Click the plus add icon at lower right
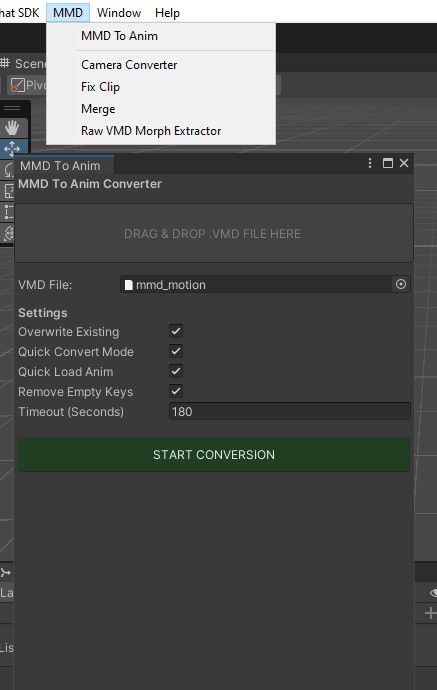 [x=431, y=613]
